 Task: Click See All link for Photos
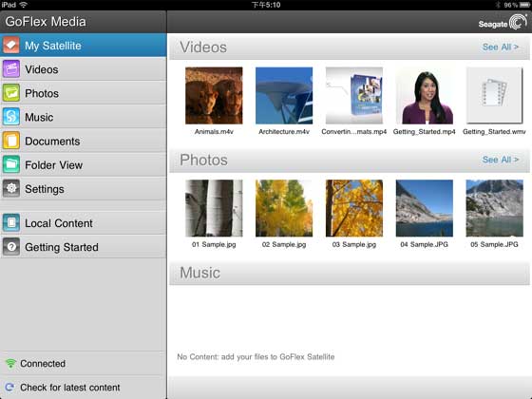(x=501, y=160)
